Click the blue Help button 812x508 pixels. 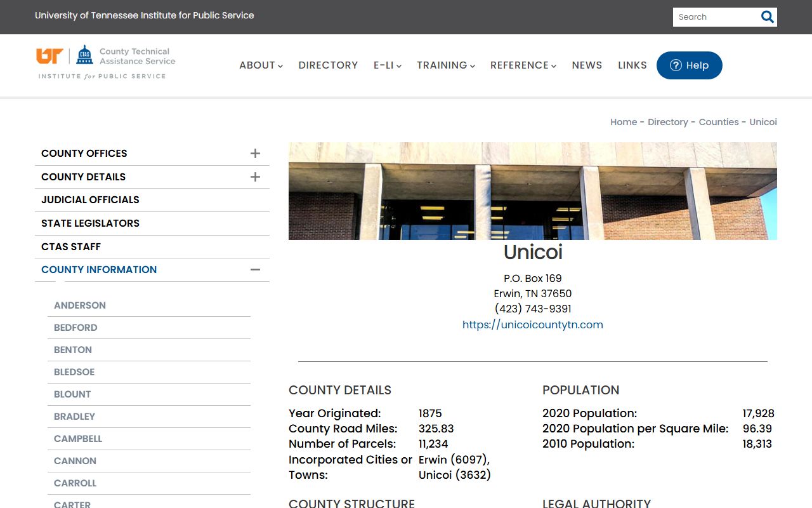(x=689, y=65)
